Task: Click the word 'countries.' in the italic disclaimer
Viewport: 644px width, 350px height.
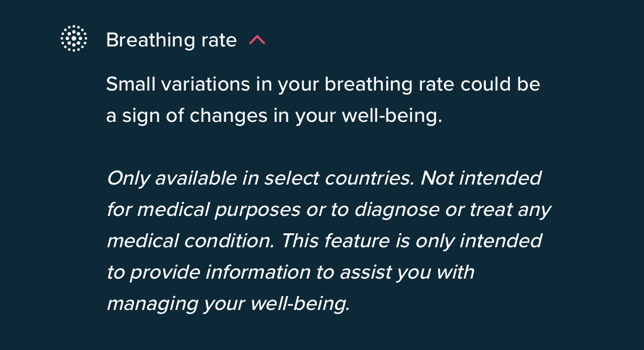Action: [370, 178]
